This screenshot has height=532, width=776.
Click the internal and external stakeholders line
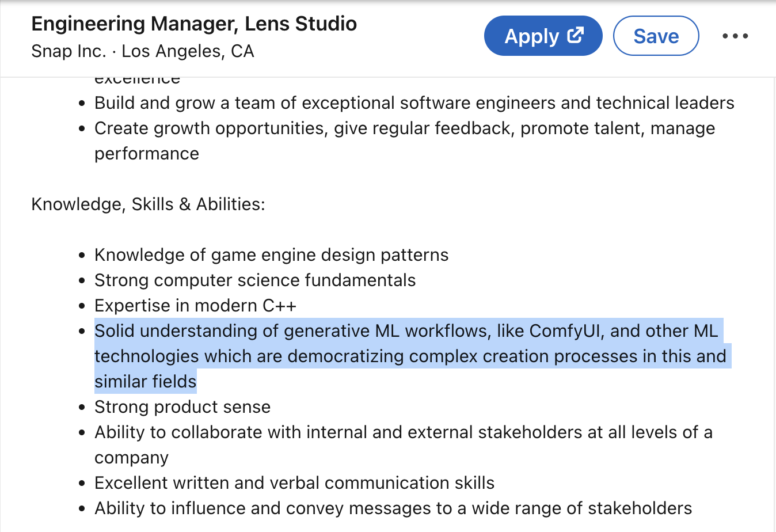[403, 432]
